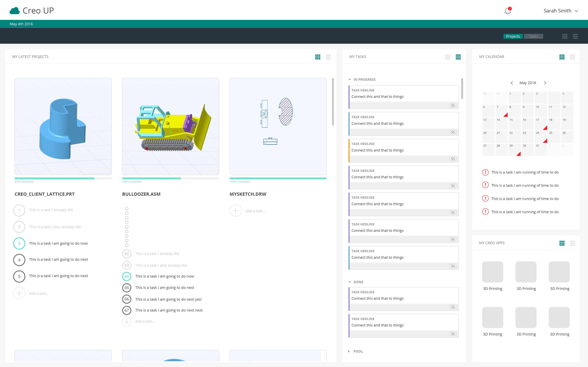Click the global grid view icon top right
The image size is (588, 367).
[565, 36]
